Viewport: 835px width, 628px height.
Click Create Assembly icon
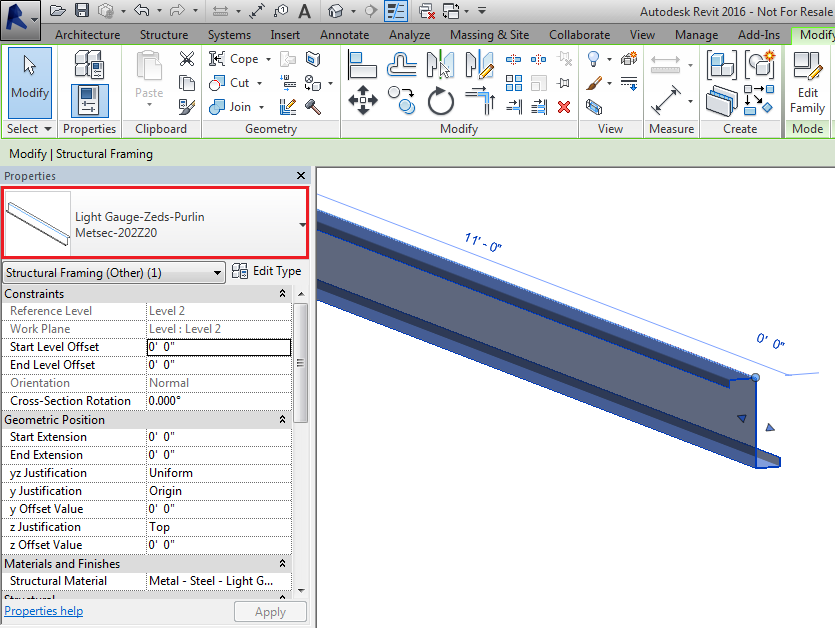[722, 64]
